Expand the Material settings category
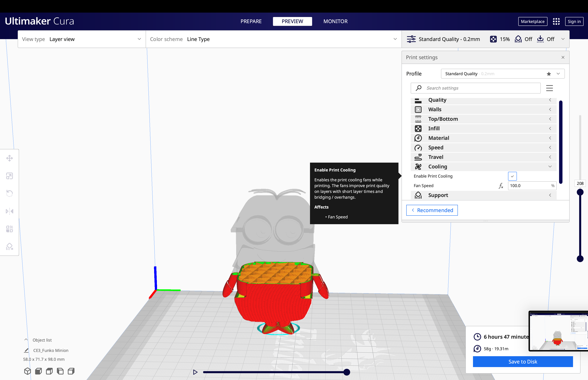Image resolution: width=588 pixels, height=380 pixels. tap(483, 138)
